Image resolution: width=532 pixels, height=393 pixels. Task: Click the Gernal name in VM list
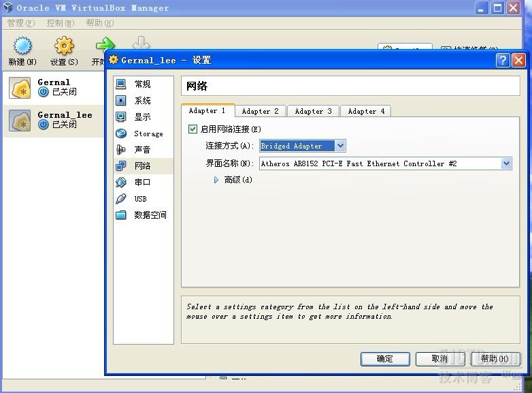pyautogui.click(x=54, y=82)
